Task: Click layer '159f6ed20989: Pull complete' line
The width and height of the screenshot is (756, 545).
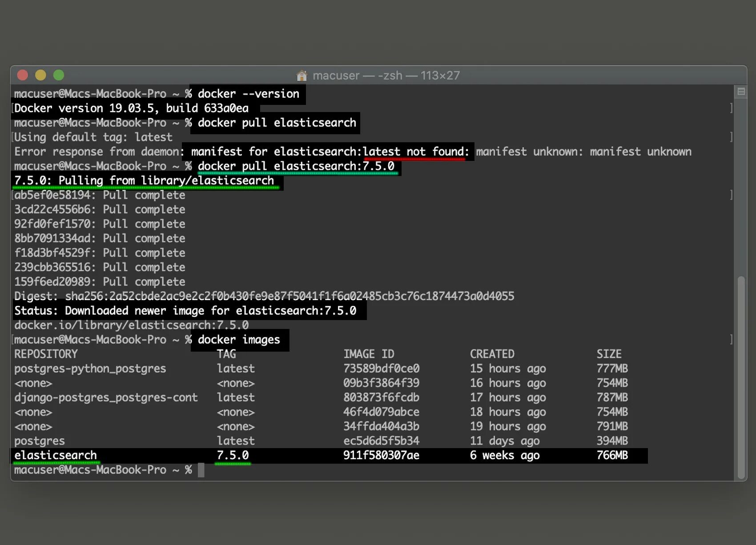Action: coord(100,282)
